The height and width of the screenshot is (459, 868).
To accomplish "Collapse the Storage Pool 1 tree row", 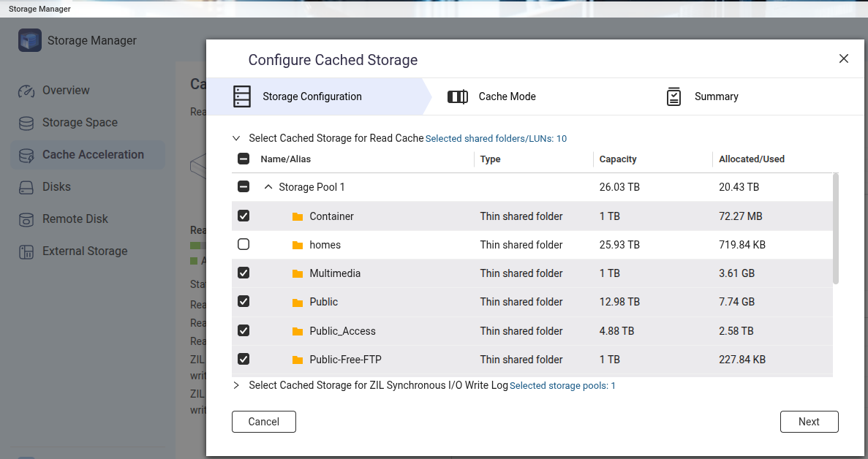I will tap(268, 187).
